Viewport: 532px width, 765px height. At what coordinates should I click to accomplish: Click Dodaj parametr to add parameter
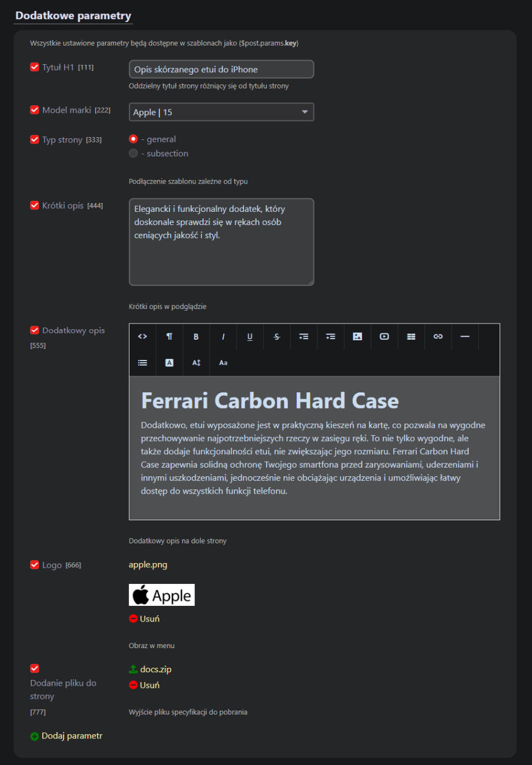point(66,736)
